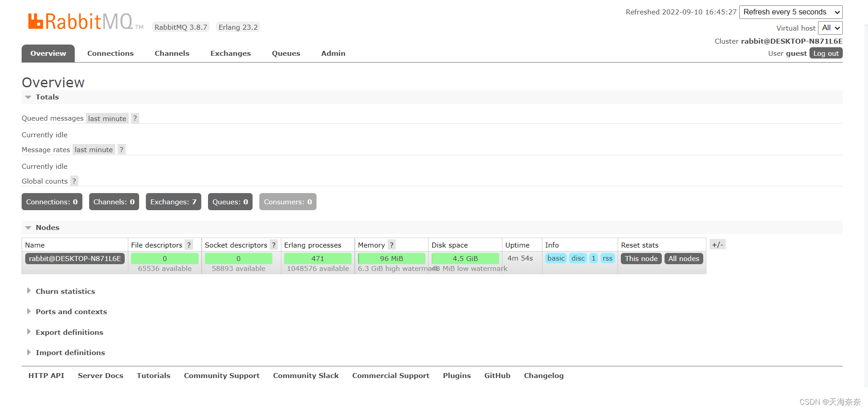868x410 pixels.
Task: Switch to the Channels tab
Action: (x=172, y=53)
